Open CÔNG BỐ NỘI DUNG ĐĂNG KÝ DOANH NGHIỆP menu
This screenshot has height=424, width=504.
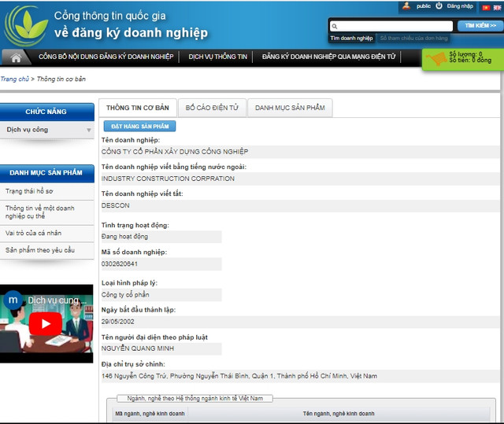tap(106, 57)
